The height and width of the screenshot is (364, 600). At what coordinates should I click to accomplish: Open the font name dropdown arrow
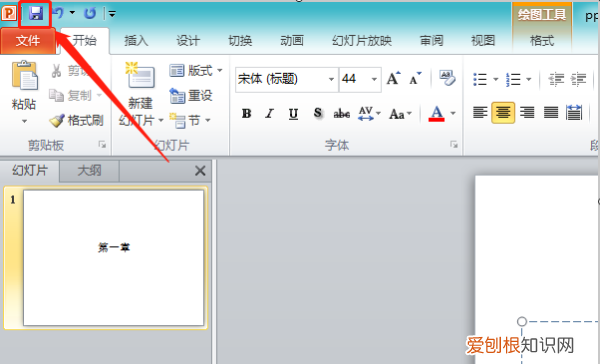coord(331,79)
